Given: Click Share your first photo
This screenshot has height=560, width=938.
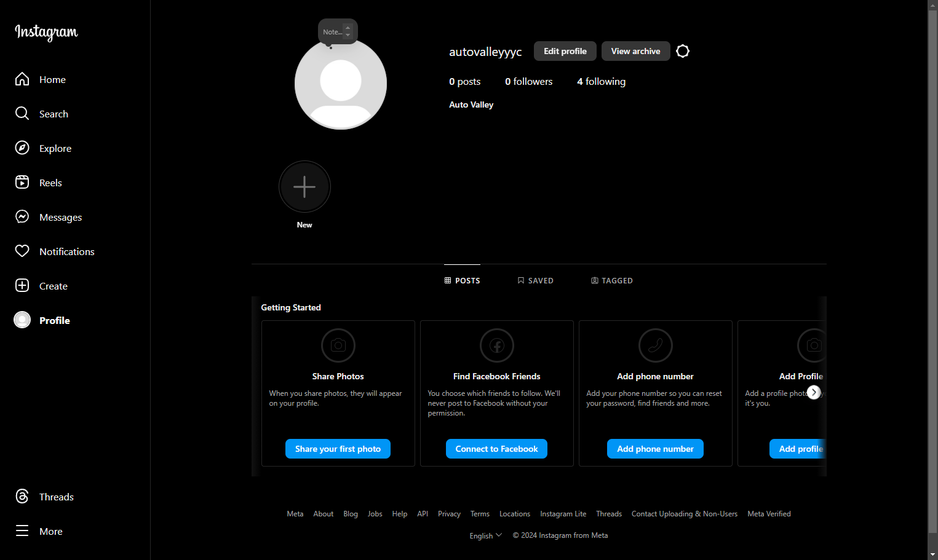Looking at the screenshot, I should coord(338,449).
